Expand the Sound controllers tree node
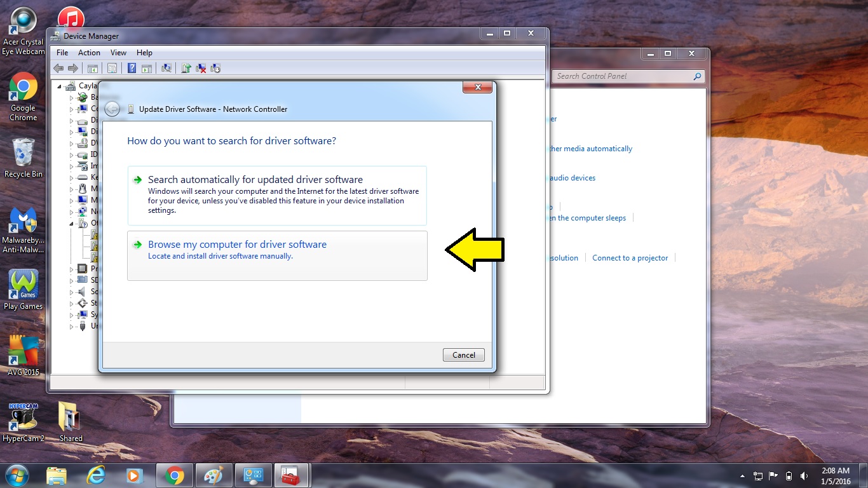This screenshot has height=488, width=868. click(72, 292)
